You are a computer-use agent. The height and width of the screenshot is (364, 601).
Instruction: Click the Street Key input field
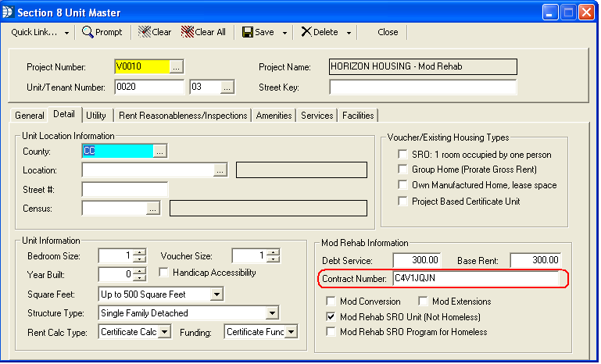423,87
